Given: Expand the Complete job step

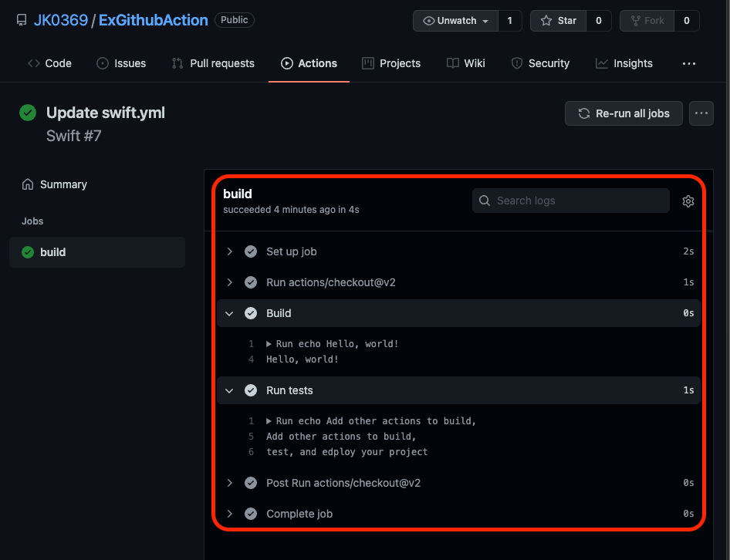Looking at the screenshot, I should [458, 514].
